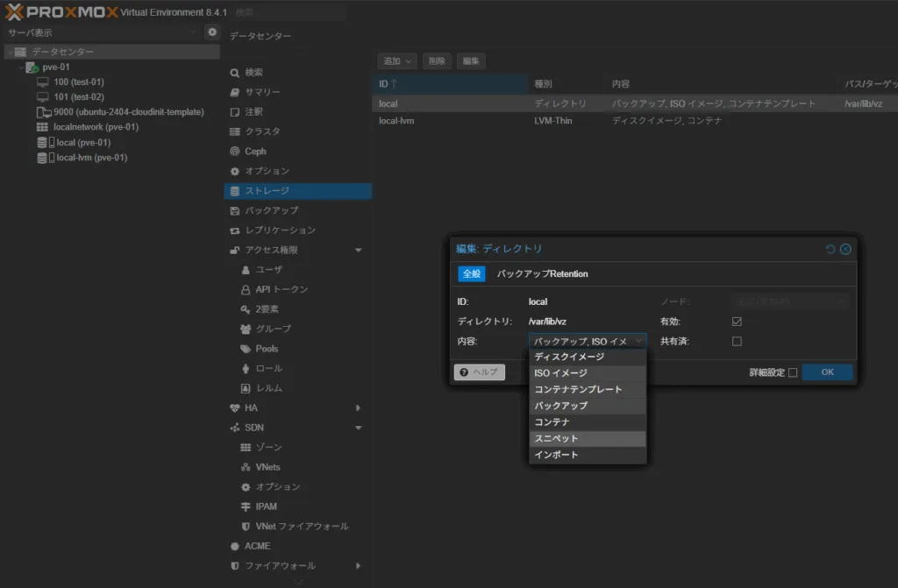Collapse the アクセス権限 section arrow
The width and height of the screenshot is (898, 588).
tap(358, 251)
